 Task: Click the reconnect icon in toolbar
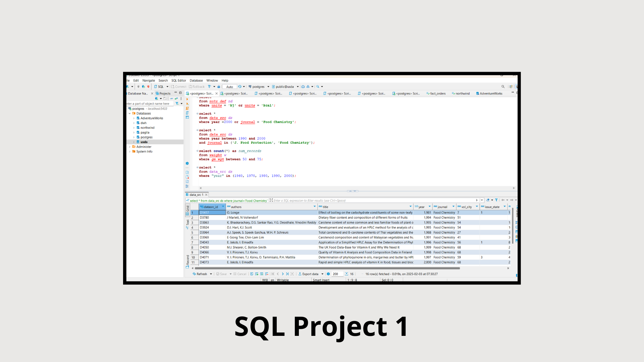(x=143, y=86)
